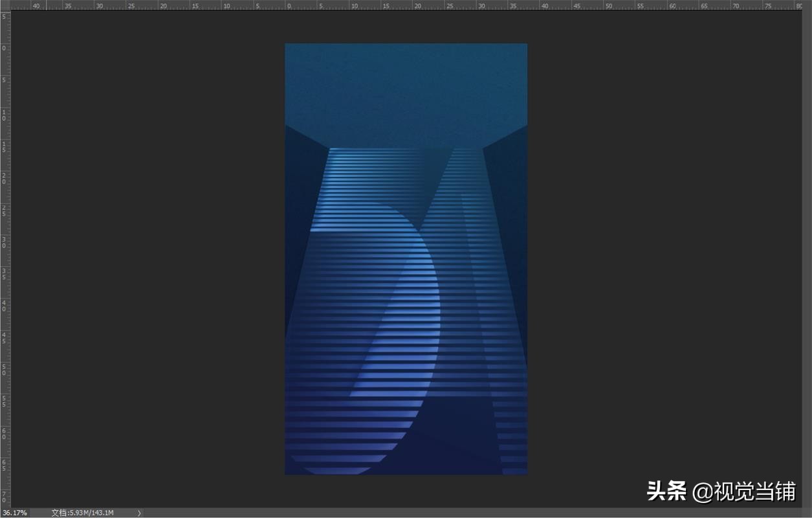Click the document size info 文档:5.93M/143.1M
812x518 pixels.
(x=82, y=513)
